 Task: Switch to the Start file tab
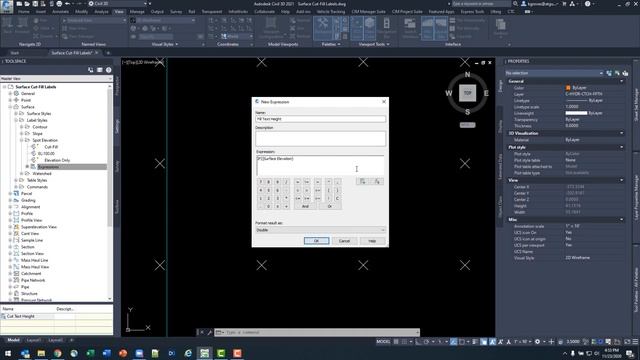tap(15, 53)
